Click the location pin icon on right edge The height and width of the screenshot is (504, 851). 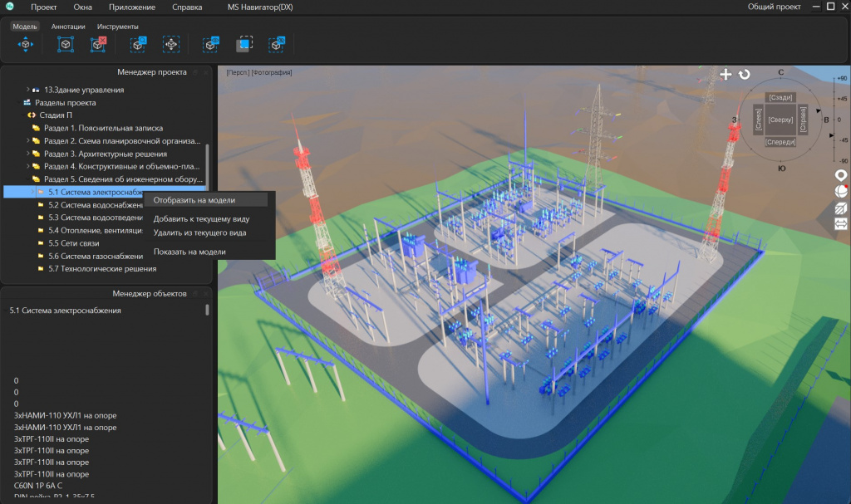pos(841,175)
